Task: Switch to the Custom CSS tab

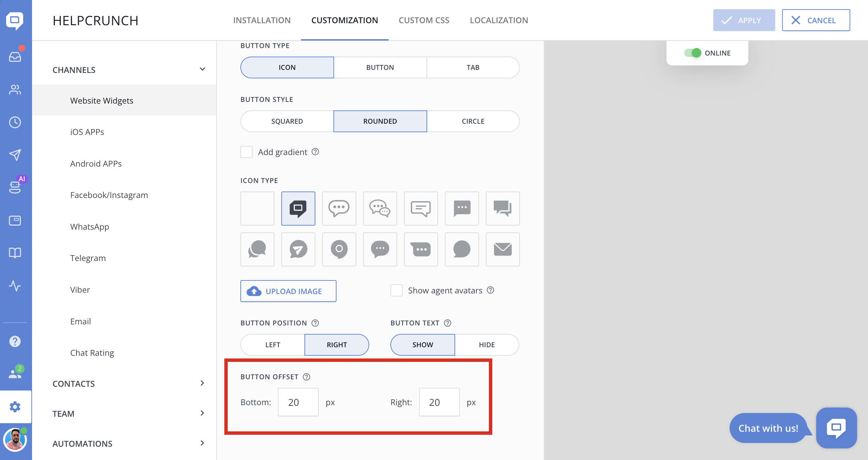Action: (x=424, y=20)
